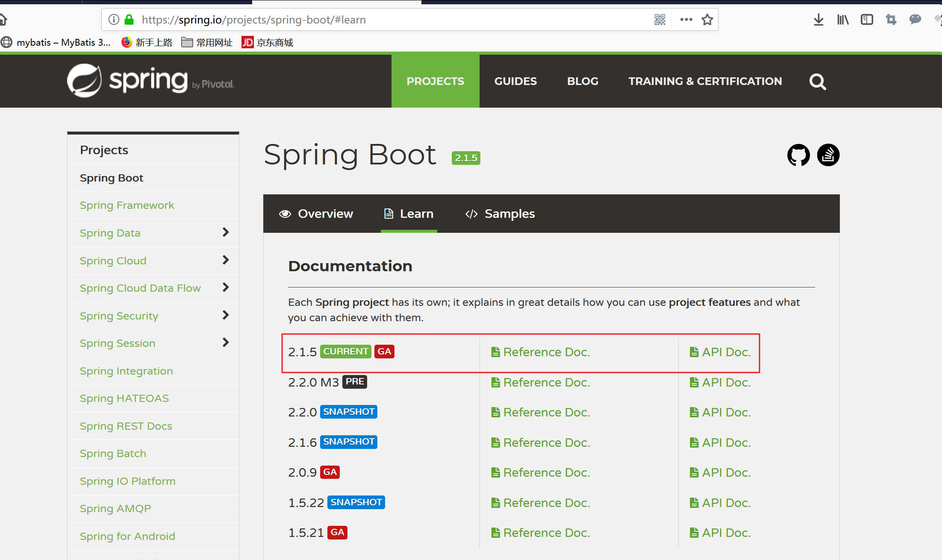Click the Spring by Pivotal logo
Screen dimensions: 942x560
pos(150,80)
